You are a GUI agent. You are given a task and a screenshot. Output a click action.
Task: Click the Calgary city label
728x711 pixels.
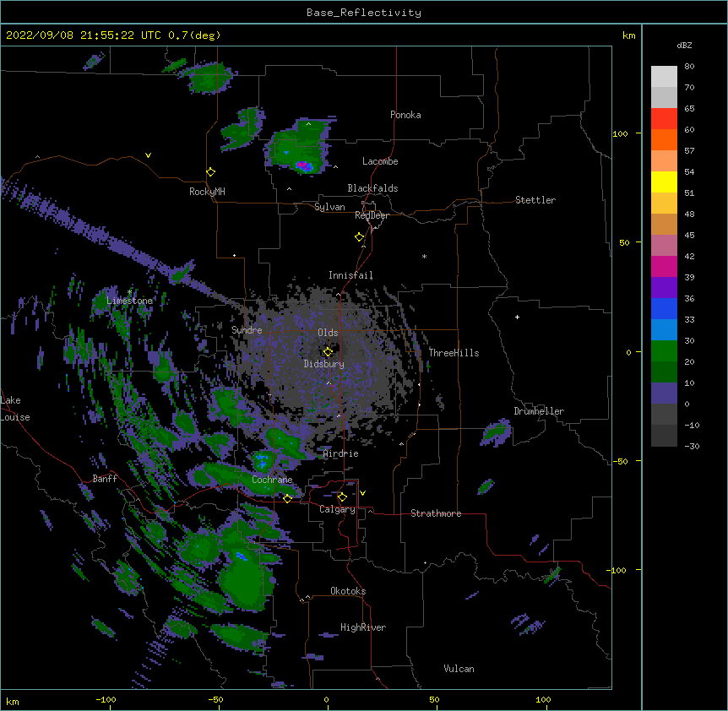(338, 509)
